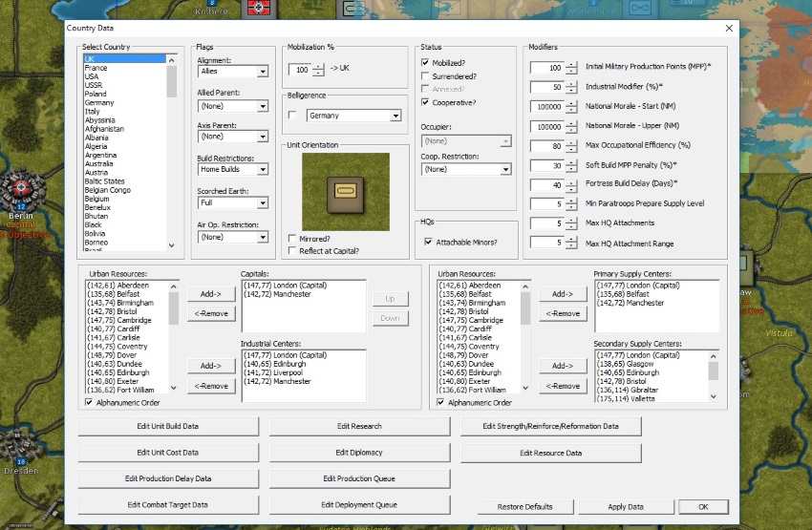The height and width of the screenshot is (530, 812).
Task: Click the Select Country list scrollbar down arrow
Action: pyautogui.click(x=172, y=245)
